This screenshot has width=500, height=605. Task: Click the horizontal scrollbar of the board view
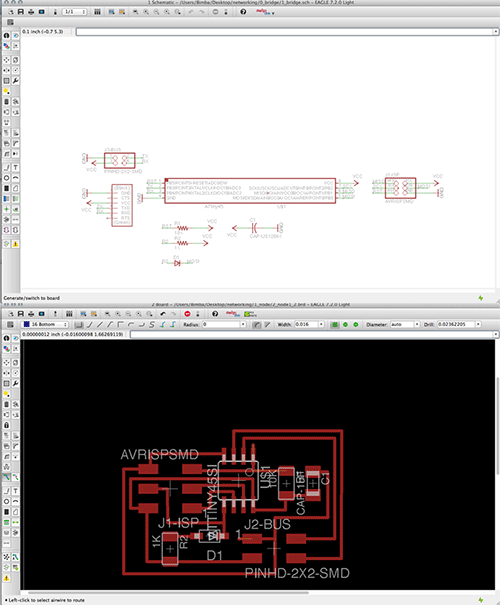click(x=168, y=592)
